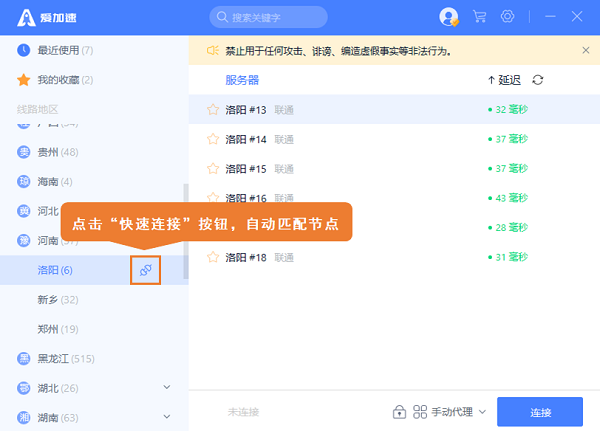
Task: Select 海南 (4) region
Action: [55, 181]
